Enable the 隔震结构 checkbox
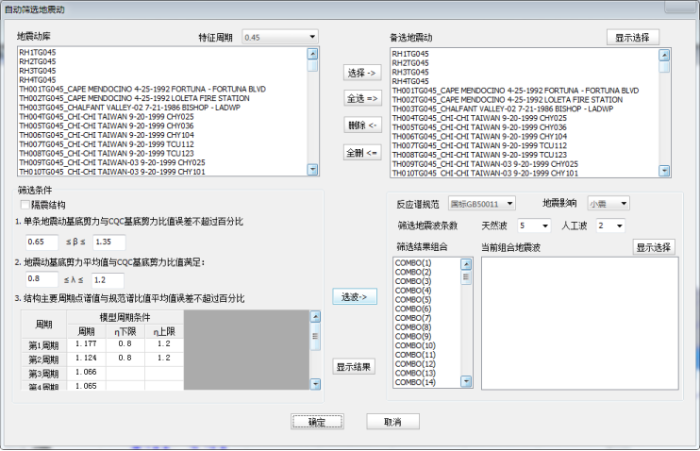The width and height of the screenshot is (700, 451). coord(24,204)
